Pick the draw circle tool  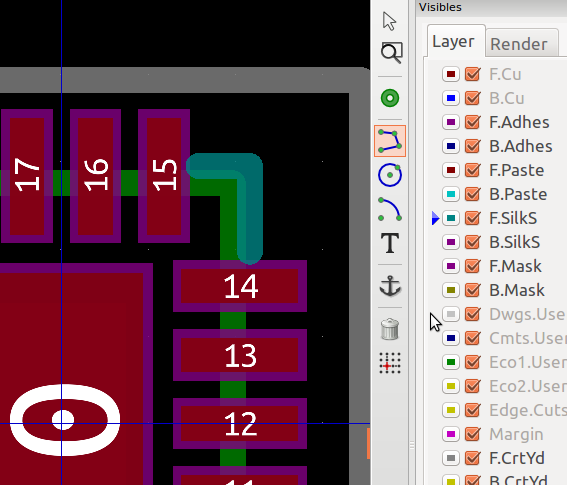pos(390,175)
